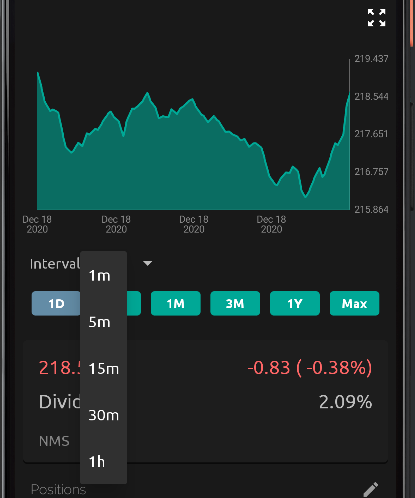
Task: Click the 215.864 axis value
Action: click(x=371, y=210)
